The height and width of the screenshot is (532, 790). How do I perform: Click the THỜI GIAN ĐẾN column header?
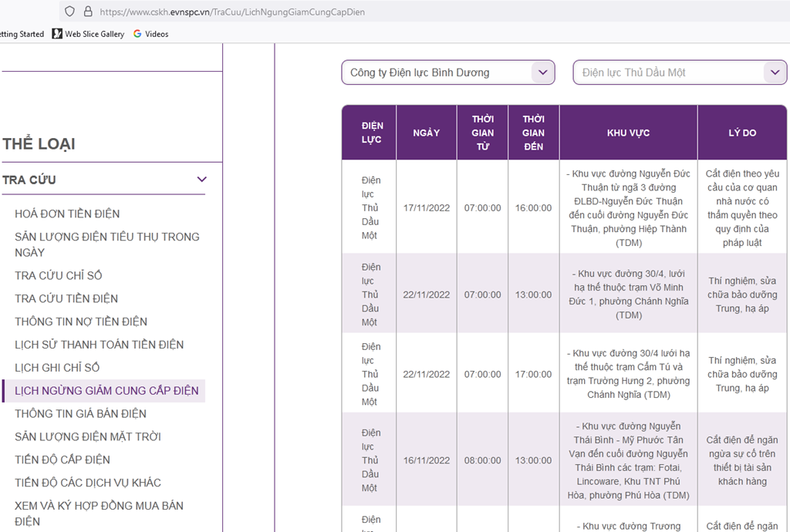(x=534, y=133)
